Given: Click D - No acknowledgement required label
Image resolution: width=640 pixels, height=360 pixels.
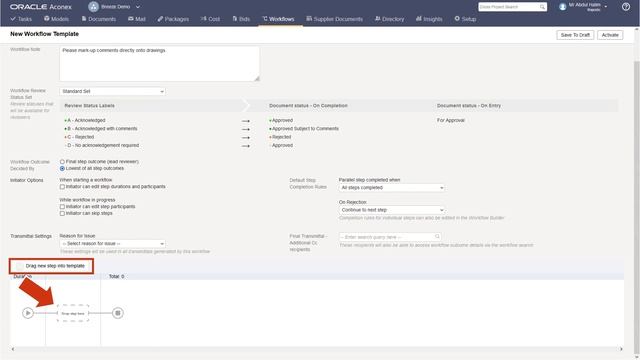Looking at the screenshot, I should pos(103,145).
